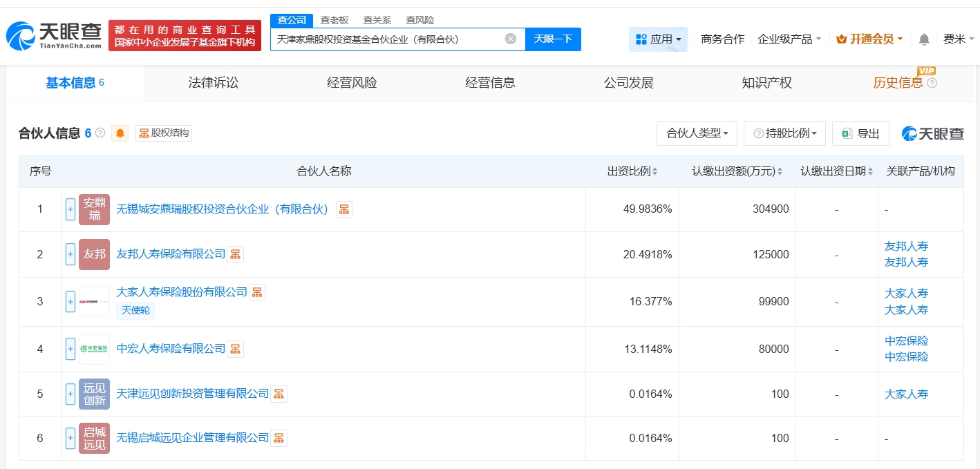Click the orange alert bell beside 合伙人信息
Viewport: 980px width, 469px height.
(121, 133)
